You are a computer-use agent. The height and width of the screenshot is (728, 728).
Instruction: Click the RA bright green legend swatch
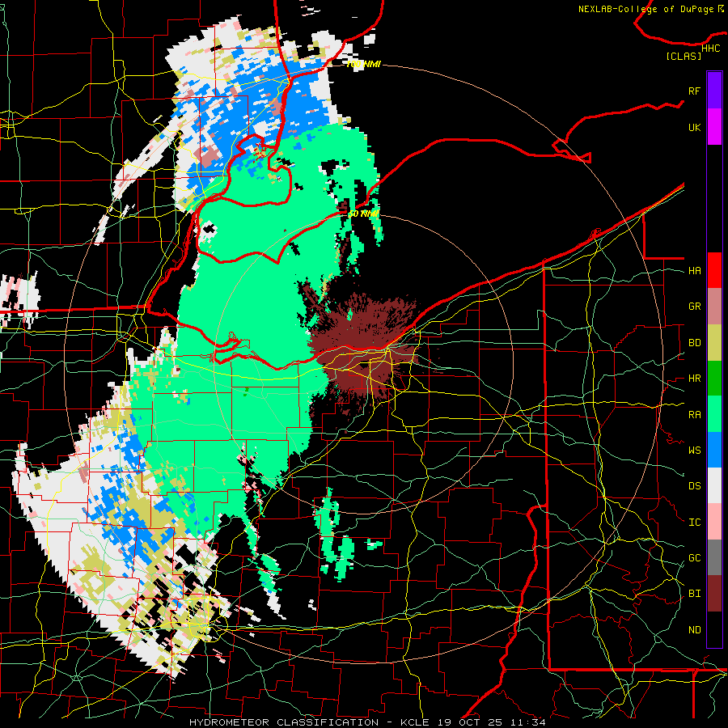[714, 414]
